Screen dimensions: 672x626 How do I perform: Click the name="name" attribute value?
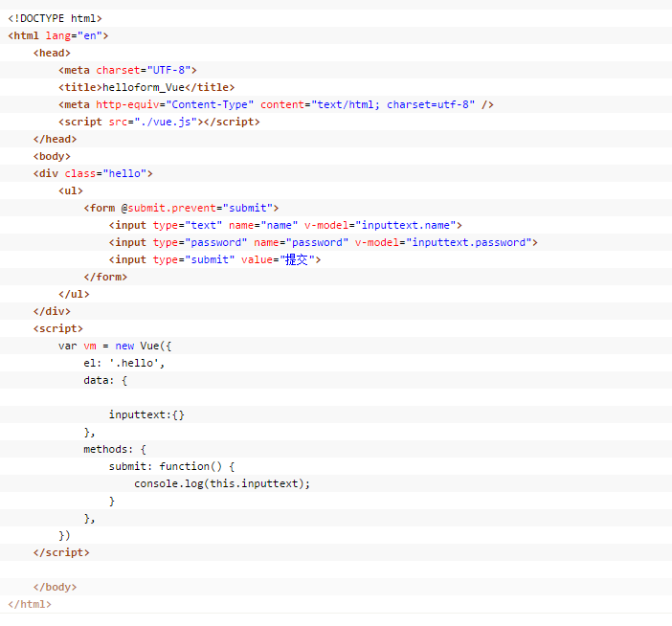coord(279,225)
